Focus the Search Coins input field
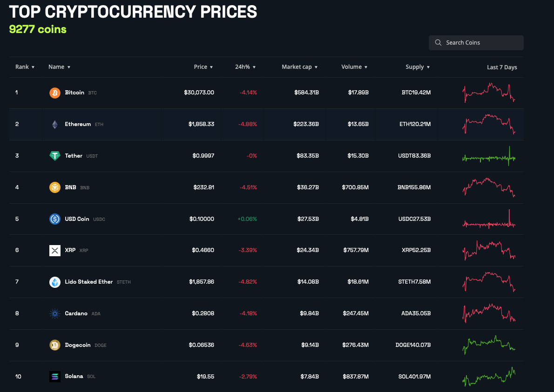Screen dimensions: 554x392 click(x=476, y=42)
